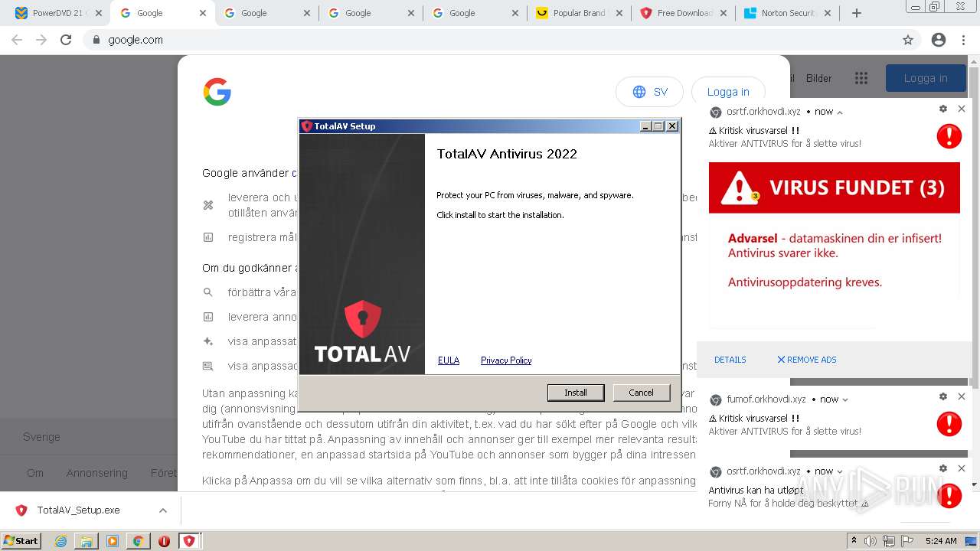Click the Annonsering footer link
This screenshot has height=551, width=980.
pos(96,473)
